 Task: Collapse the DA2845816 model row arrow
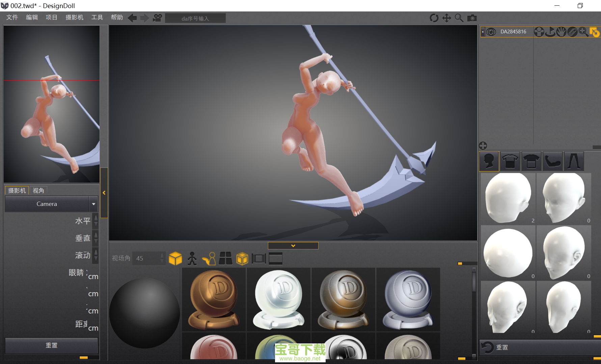click(x=483, y=32)
